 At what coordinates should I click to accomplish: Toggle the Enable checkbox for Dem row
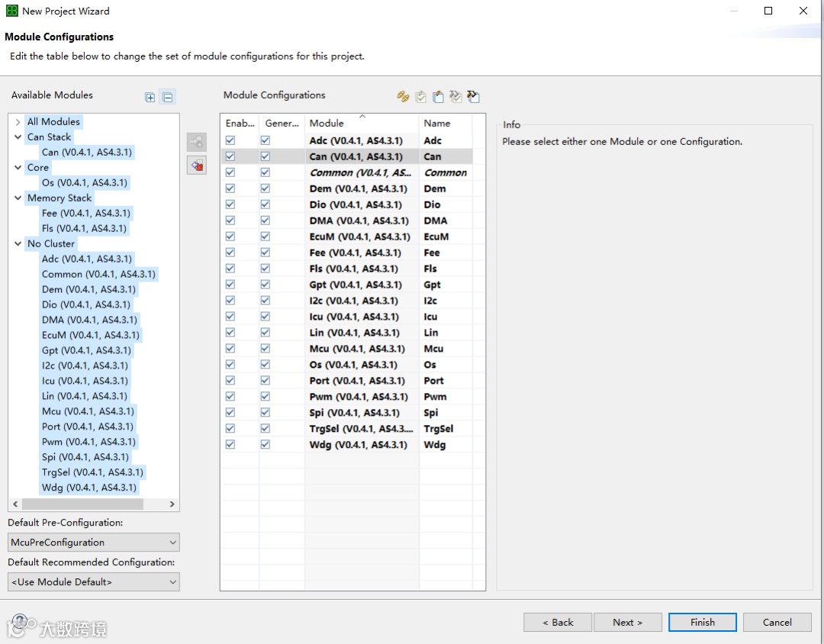[230, 188]
